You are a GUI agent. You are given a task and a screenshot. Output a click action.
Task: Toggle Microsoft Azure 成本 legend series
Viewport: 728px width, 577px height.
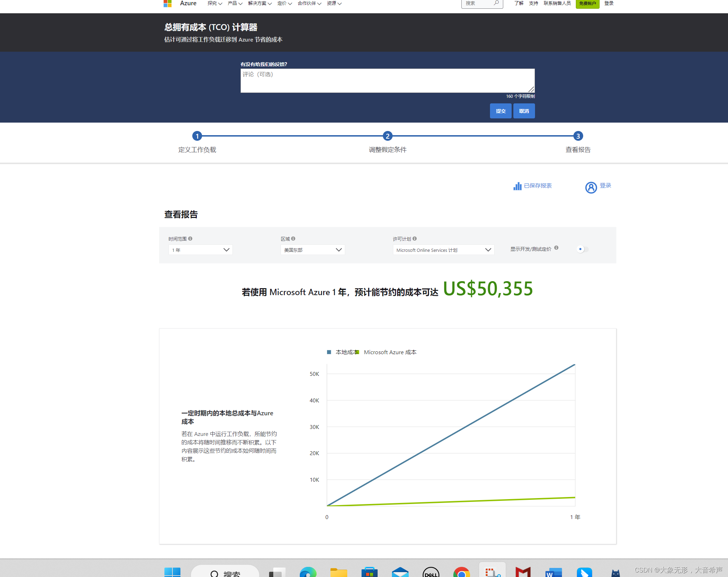click(390, 352)
